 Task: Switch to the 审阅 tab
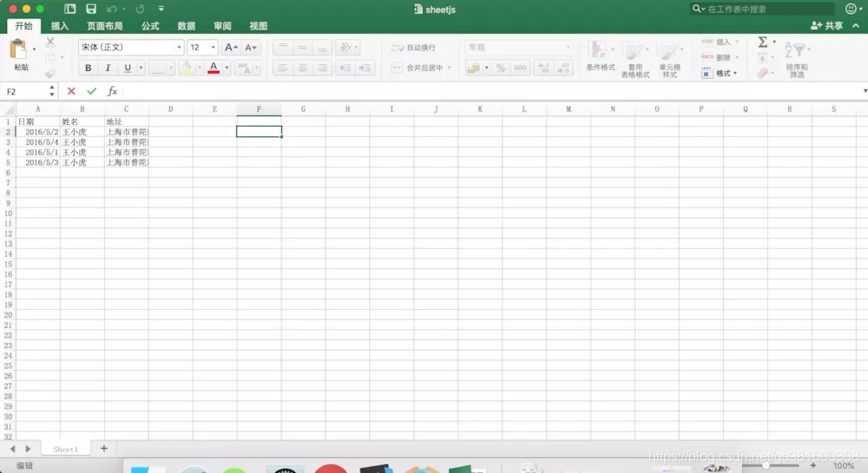[222, 26]
